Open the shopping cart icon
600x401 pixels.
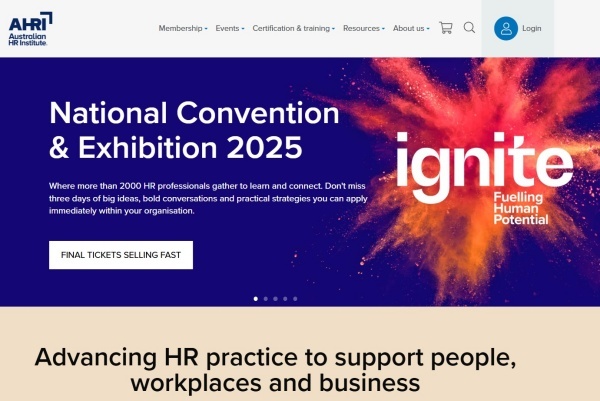[x=446, y=28]
